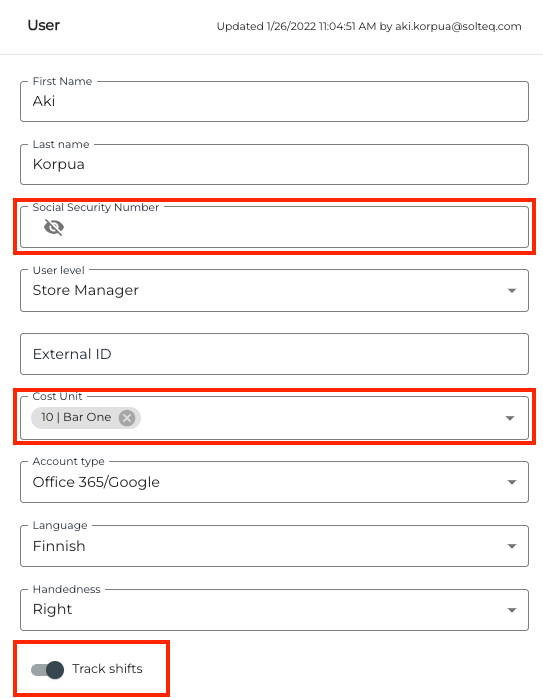
Task: Toggle the Track shifts switch
Action: pos(48,670)
